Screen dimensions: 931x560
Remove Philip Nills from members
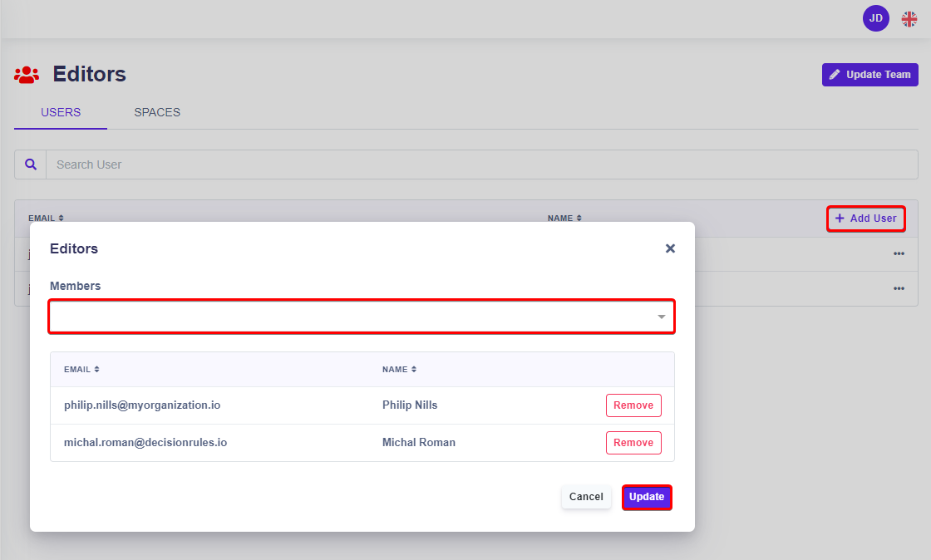(x=633, y=405)
